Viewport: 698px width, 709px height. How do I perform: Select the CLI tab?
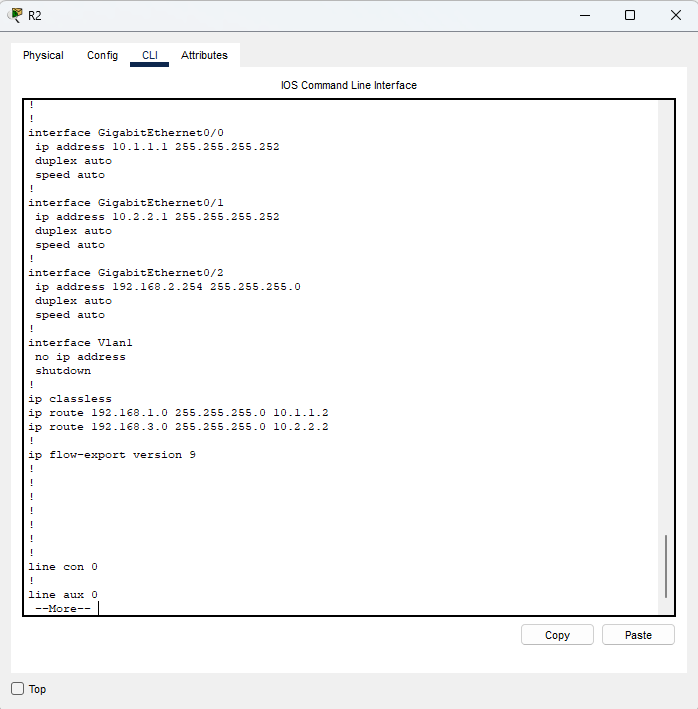coord(150,55)
